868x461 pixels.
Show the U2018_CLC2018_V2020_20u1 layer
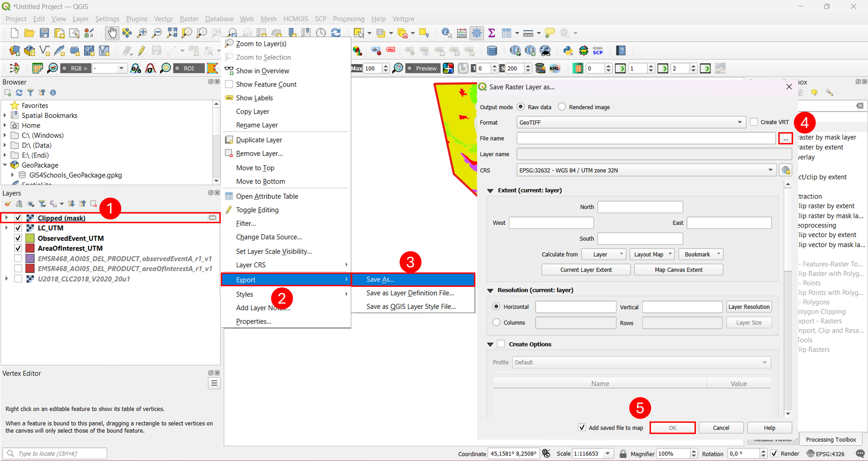[x=18, y=279]
